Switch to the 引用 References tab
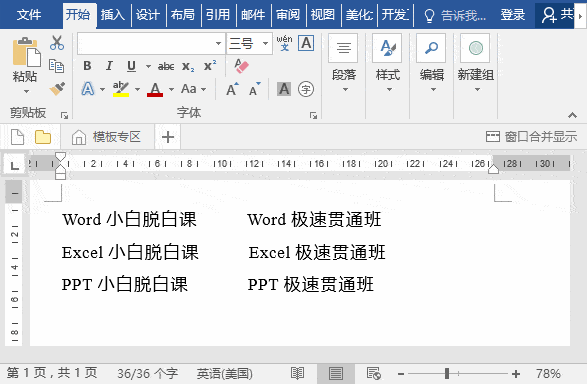 [x=218, y=15]
